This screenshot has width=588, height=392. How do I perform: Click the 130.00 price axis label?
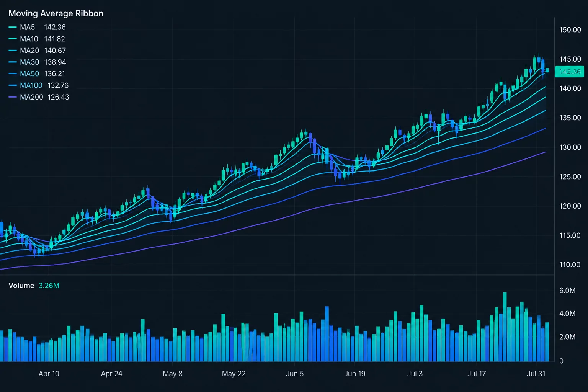pos(570,147)
